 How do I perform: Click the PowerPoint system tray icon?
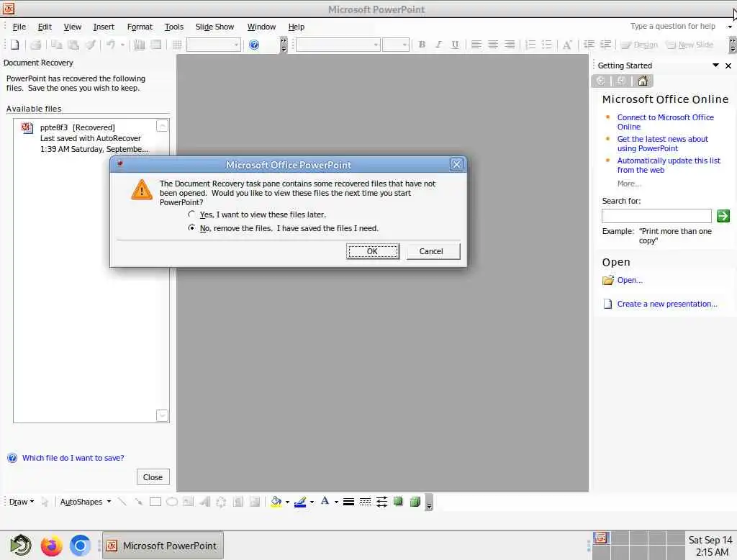[x=600, y=538]
